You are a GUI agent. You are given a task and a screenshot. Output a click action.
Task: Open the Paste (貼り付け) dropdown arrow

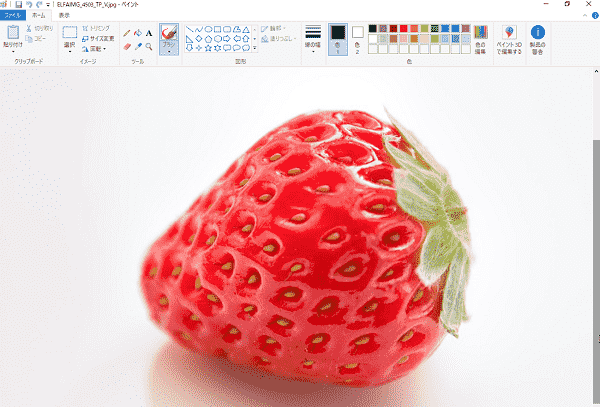click(13, 51)
